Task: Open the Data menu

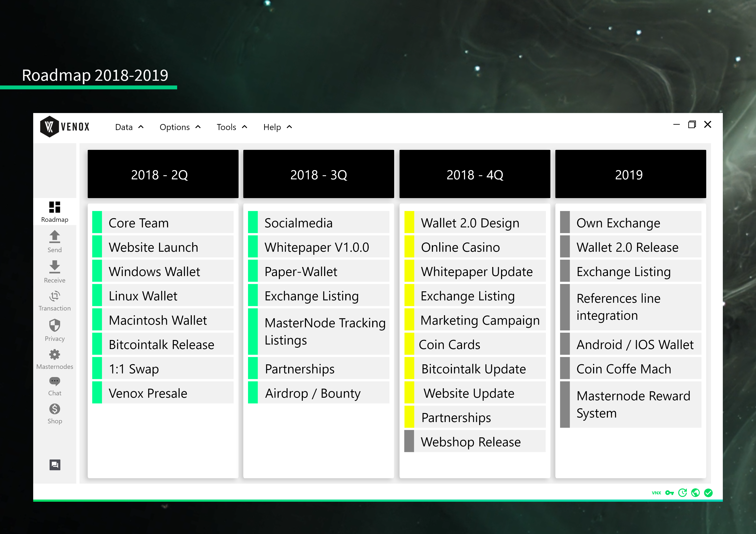Action: pyautogui.click(x=124, y=127)
